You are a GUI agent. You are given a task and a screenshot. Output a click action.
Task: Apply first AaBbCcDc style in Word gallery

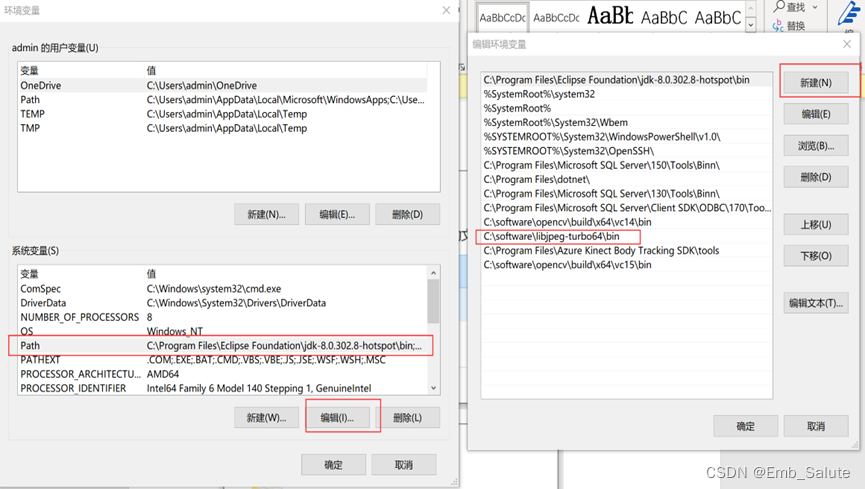(x=503, y=18)
